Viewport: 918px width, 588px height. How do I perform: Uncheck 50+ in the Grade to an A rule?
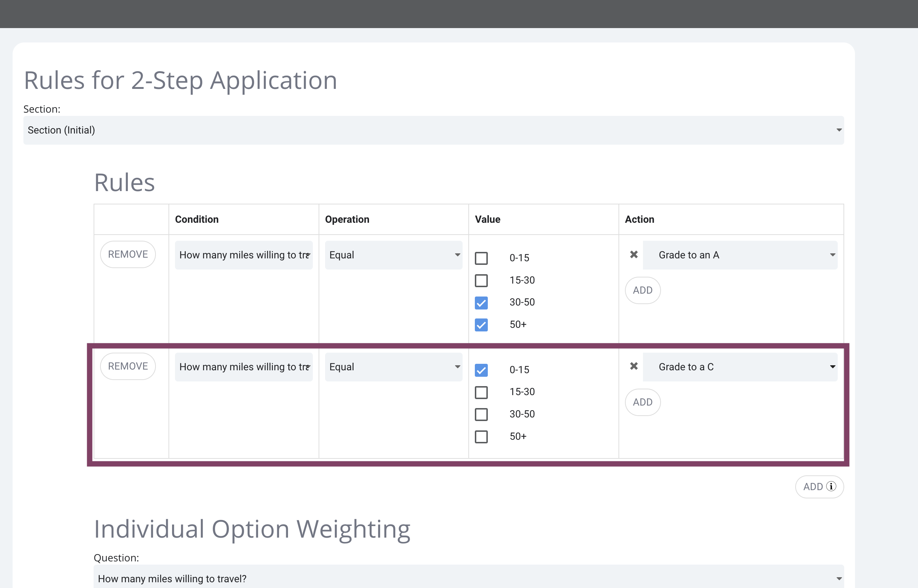coord(481,325)
